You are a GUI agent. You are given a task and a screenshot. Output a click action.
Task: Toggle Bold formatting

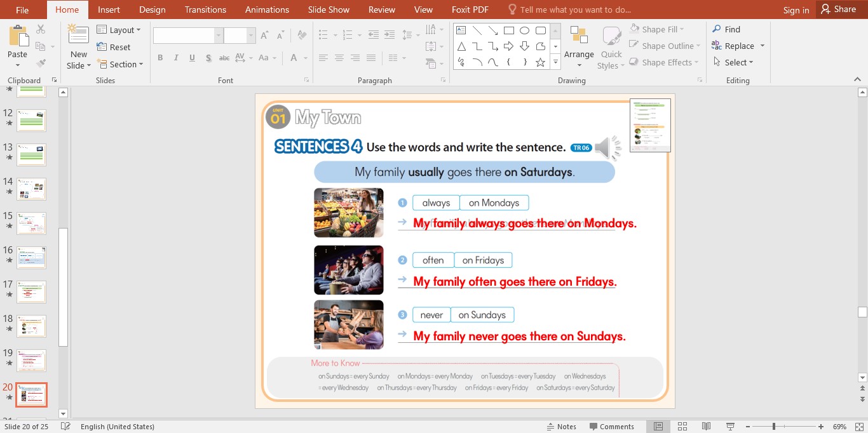(x=160, y=58)
